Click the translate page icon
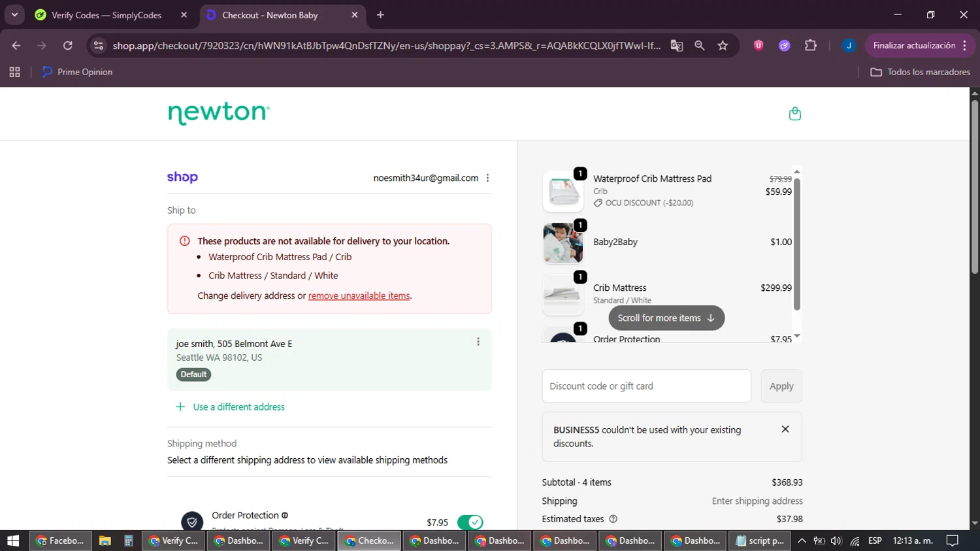Viewport: 980px width, 551px height. pos(677,46)
